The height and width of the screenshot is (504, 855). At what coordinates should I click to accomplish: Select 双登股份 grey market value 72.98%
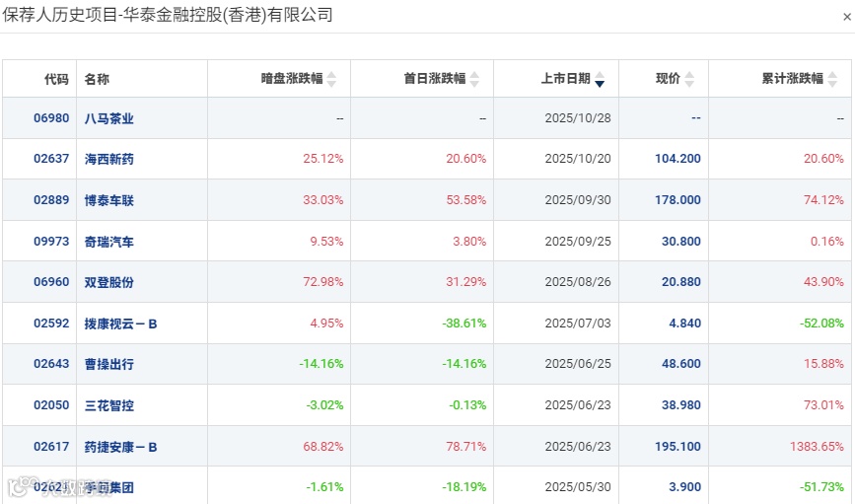coord(323,282)
